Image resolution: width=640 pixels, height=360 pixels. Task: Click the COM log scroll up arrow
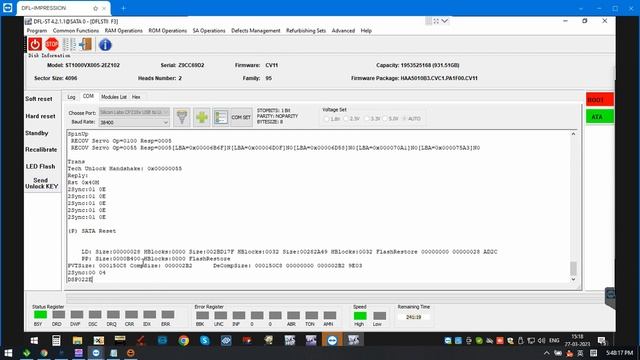pyautogui.click(x=573, y=134)
